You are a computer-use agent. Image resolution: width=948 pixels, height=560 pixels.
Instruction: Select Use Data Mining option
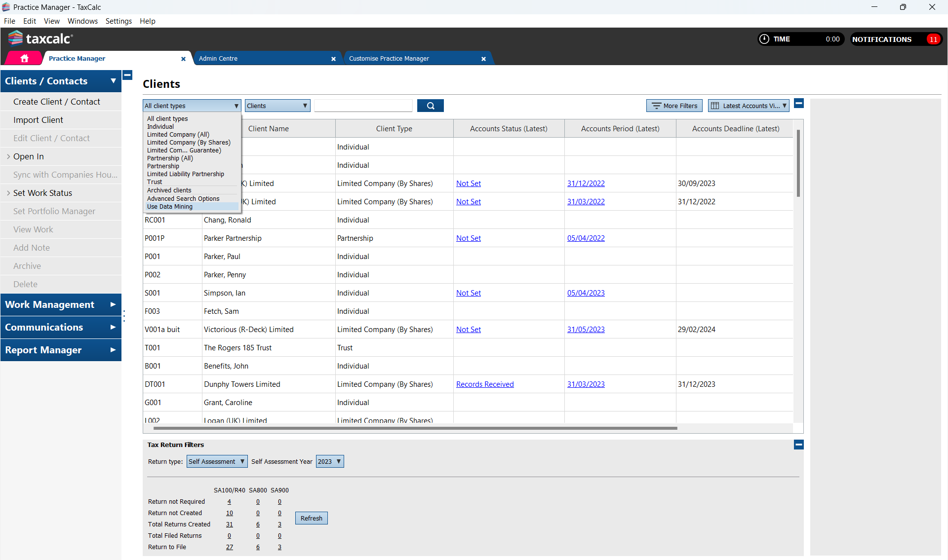click(170, 207)
